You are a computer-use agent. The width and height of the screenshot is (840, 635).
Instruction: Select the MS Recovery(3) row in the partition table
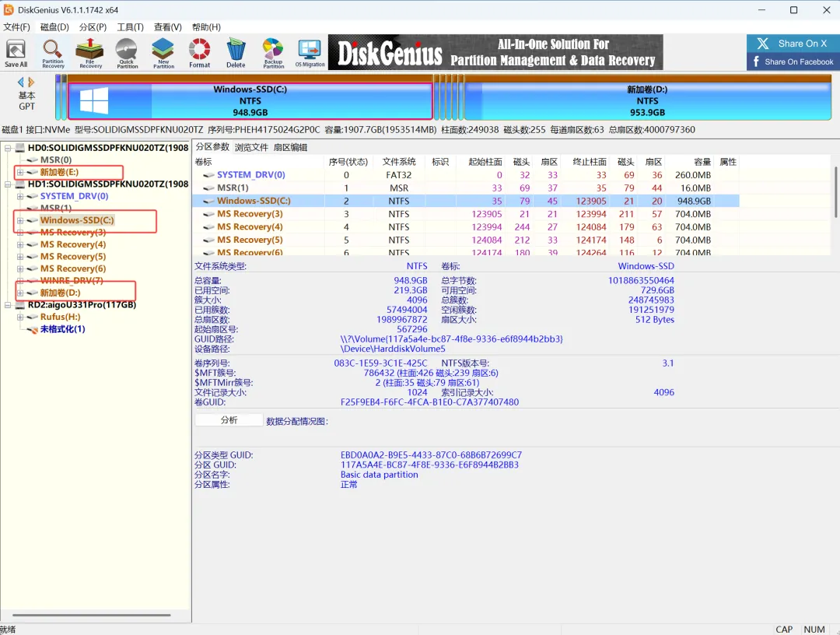click(466, 214)
